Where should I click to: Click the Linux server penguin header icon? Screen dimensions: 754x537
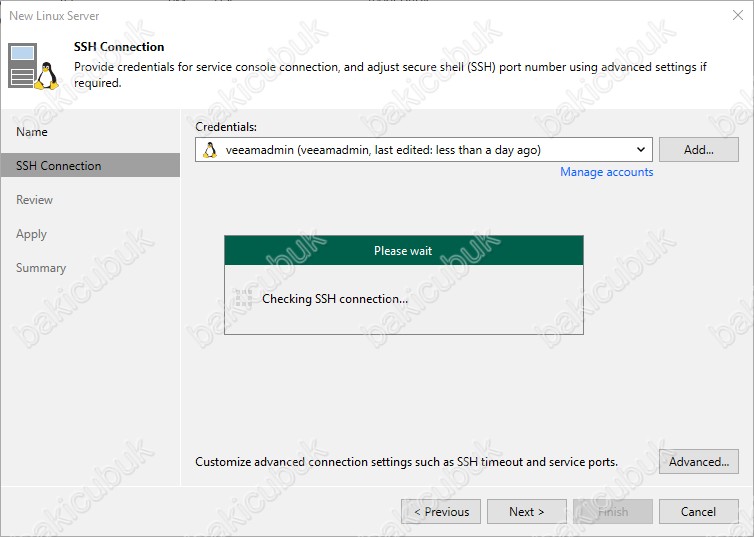[x=33, y=66]
